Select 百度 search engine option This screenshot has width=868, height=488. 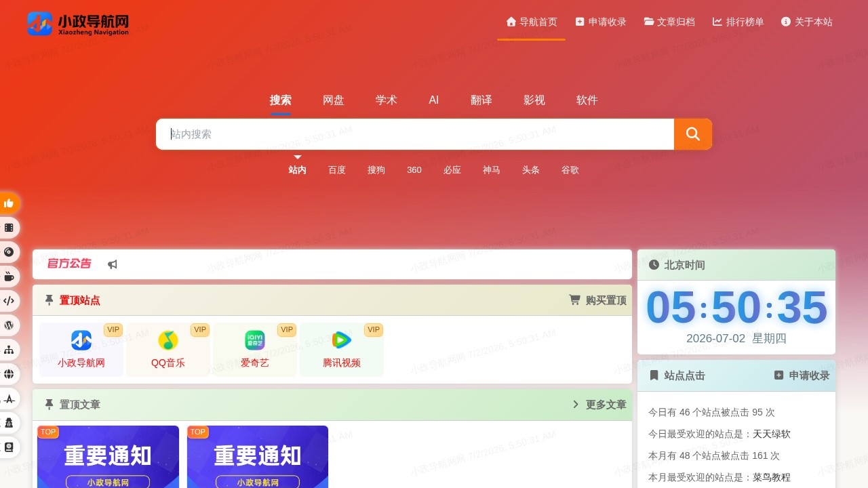click(x=337, y=170)
